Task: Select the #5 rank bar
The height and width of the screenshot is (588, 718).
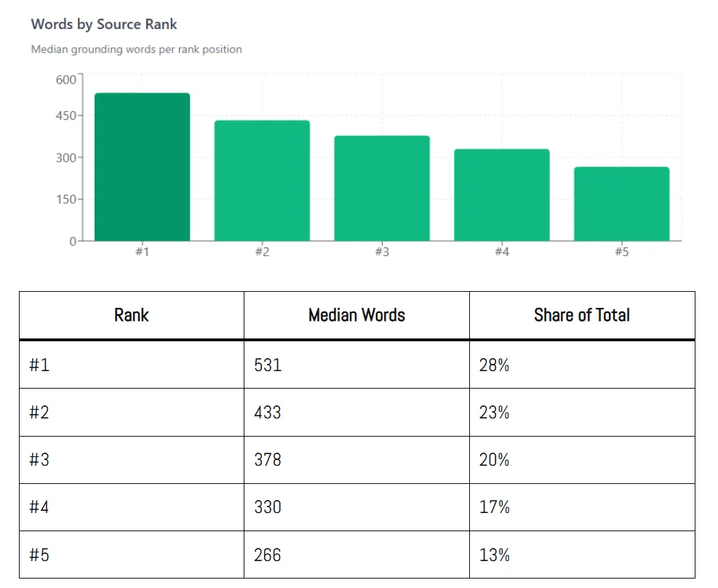Action: click(622, 204)
